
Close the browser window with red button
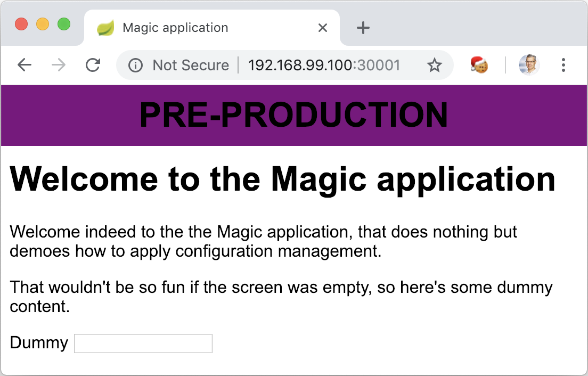21,24
